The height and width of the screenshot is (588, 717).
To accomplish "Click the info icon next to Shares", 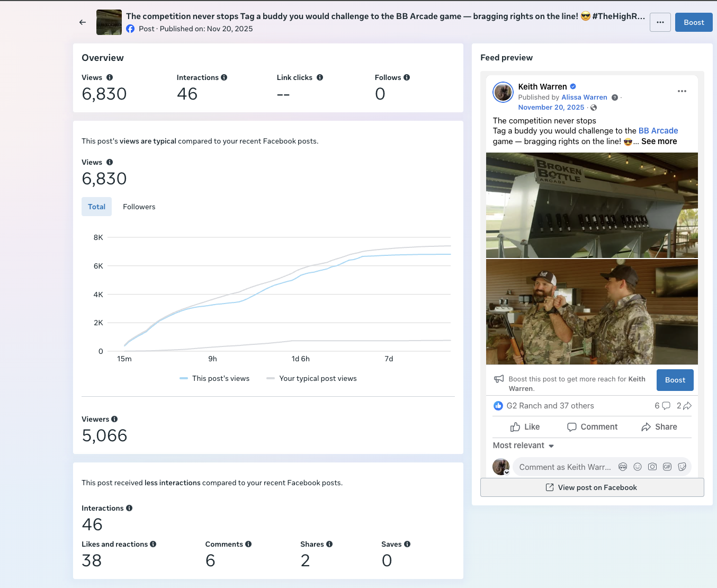I will [x=329, y=544].
